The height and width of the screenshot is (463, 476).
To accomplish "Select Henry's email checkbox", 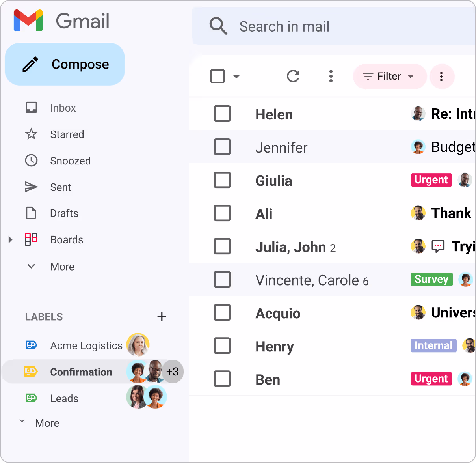I will (222, 345).
